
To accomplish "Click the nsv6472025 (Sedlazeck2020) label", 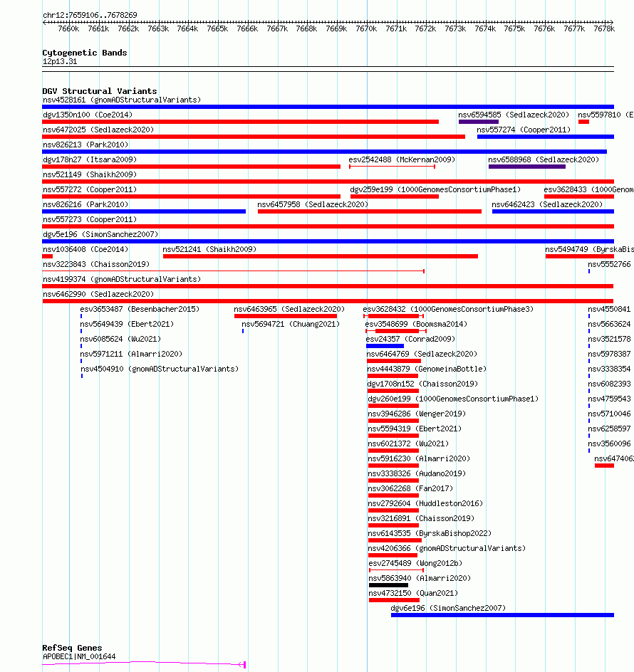I will pyautogui.click(x=98, y=130).
